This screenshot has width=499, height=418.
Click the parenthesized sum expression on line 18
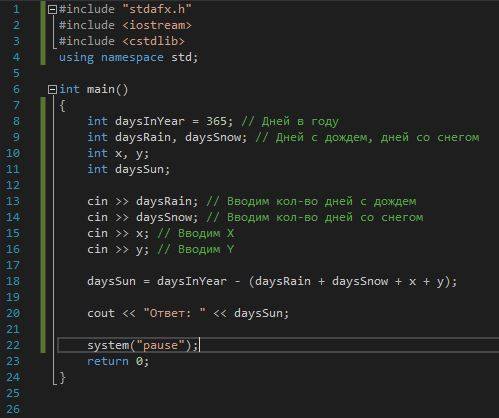point(350,281)
